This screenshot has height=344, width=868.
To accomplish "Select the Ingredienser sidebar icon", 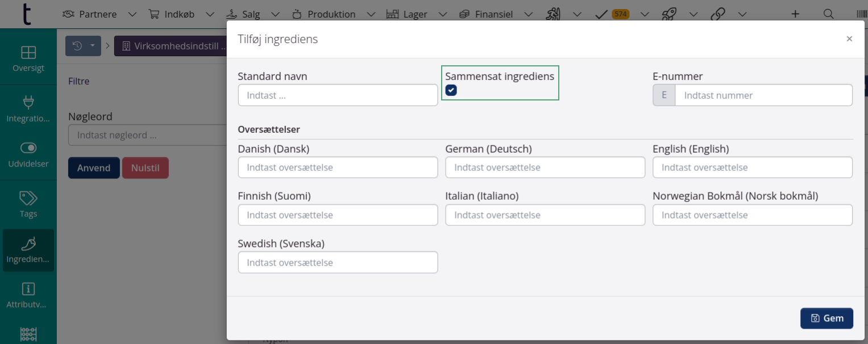I will 28,250.
